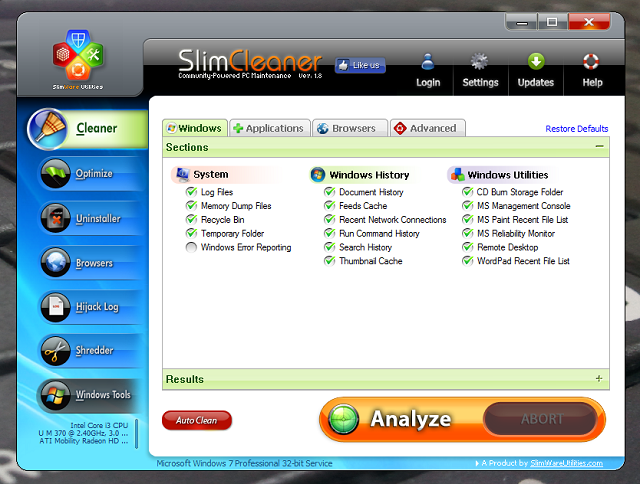Collapse the Sections panel
The image size is (640, 484).
[599, 146]
